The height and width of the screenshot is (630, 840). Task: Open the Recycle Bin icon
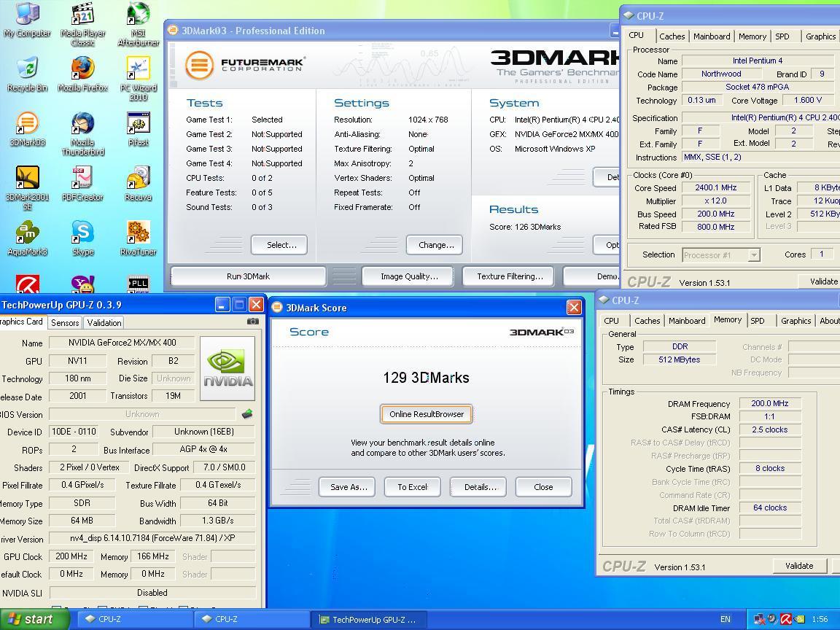(x=27, y=74)
